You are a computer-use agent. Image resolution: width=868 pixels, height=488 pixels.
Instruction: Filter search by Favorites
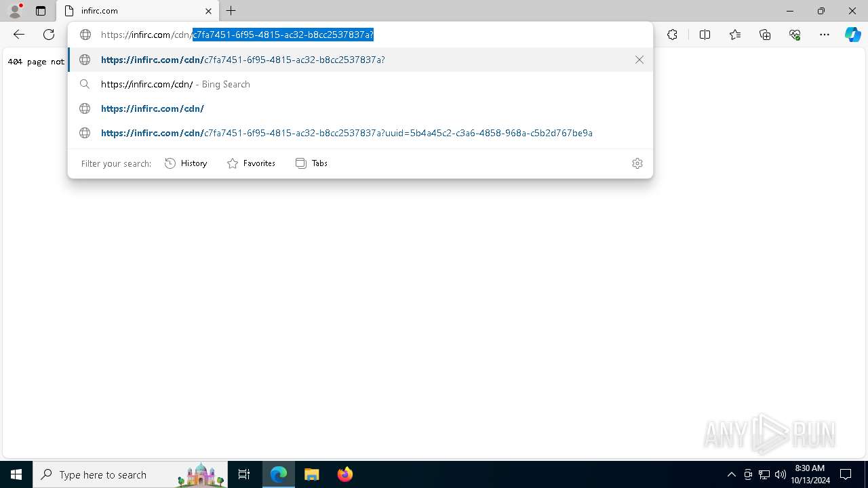click(251, 163)
